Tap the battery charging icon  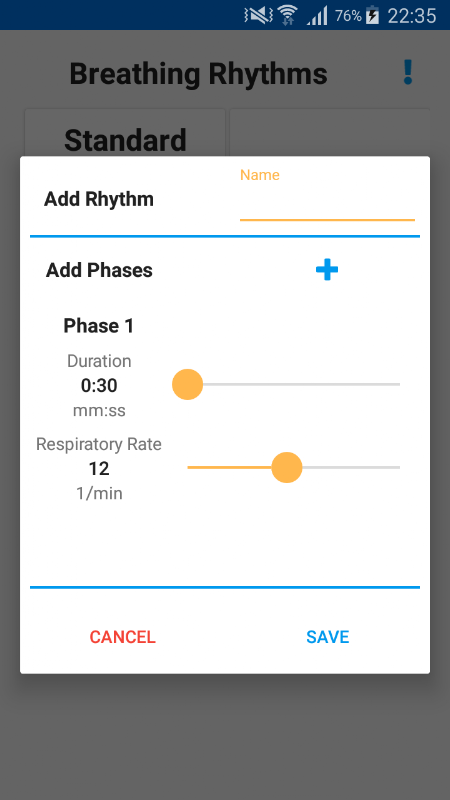click(372, 15)
